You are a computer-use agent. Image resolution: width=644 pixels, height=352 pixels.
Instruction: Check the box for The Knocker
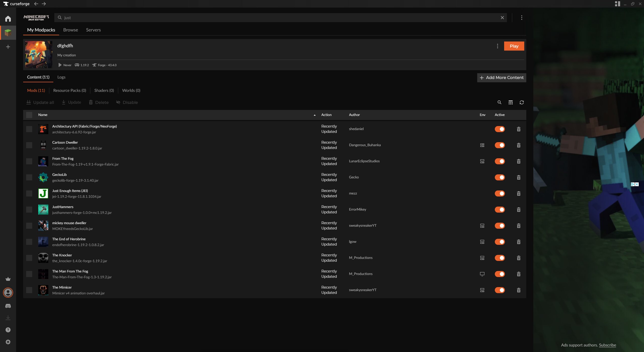coord(29,258)
